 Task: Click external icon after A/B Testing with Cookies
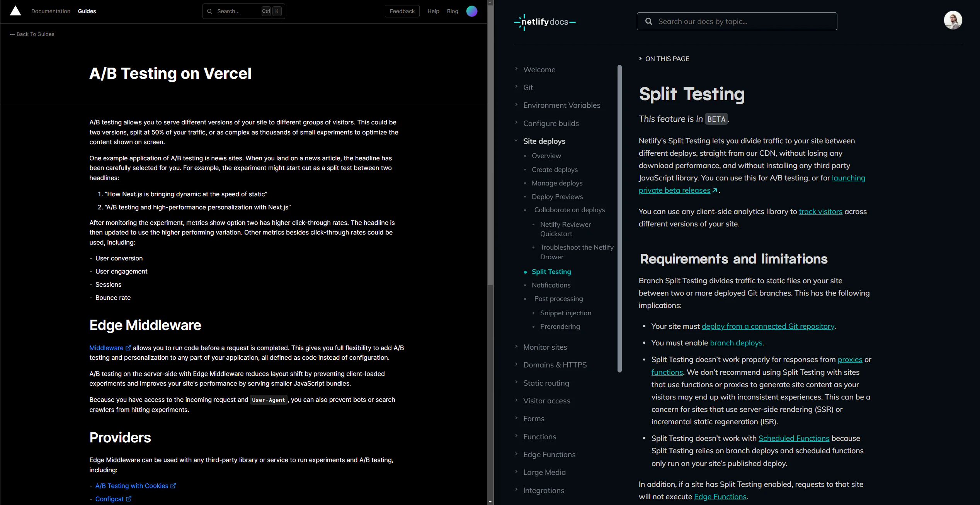coord(173,486)
